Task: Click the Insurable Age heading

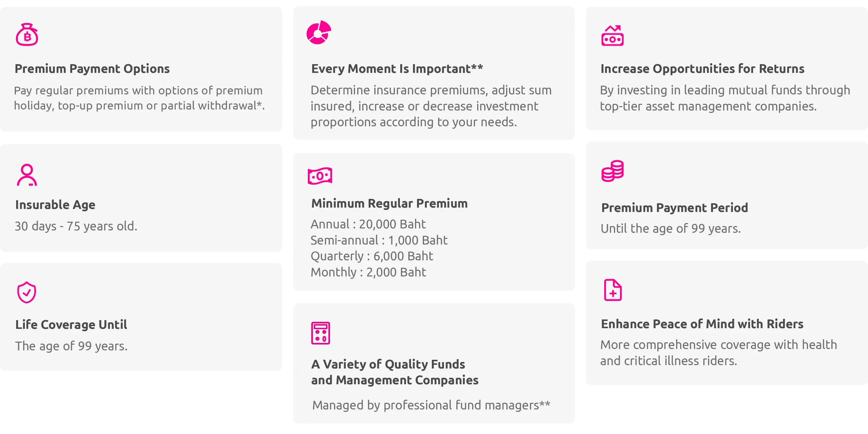Action: (55, 205)
